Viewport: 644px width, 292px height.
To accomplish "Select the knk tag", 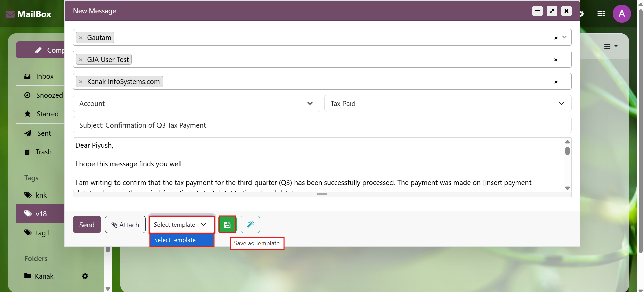I will [x=40, y=195].
